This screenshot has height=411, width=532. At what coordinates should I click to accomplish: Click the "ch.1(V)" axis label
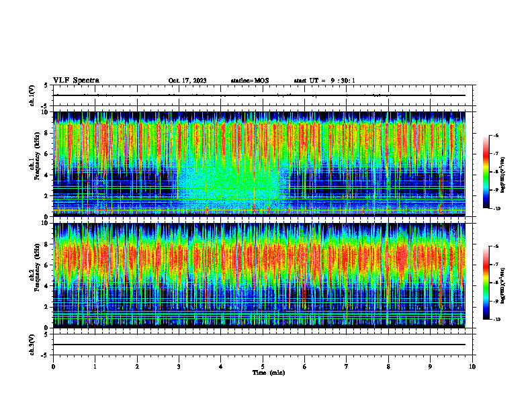click(32, 95)
